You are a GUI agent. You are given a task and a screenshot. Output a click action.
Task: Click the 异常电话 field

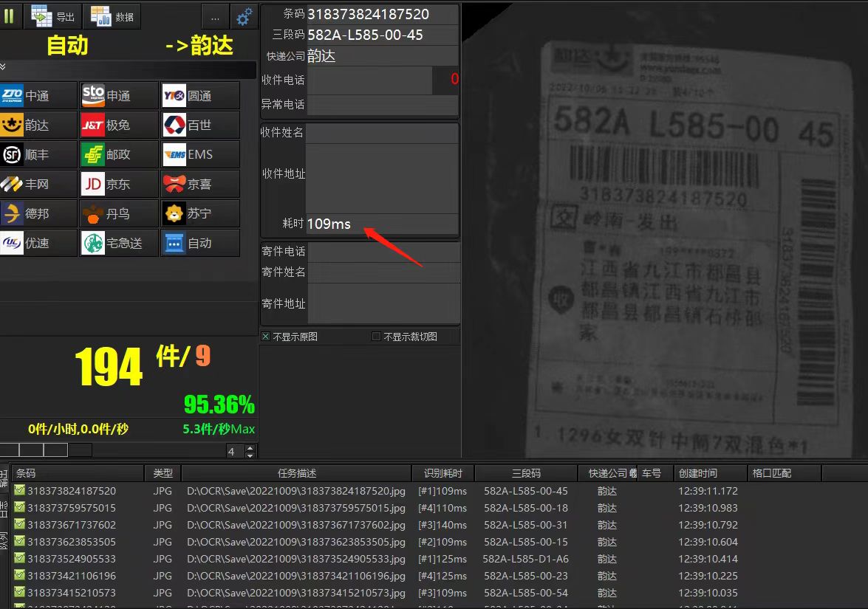click(x=383, y=105)
